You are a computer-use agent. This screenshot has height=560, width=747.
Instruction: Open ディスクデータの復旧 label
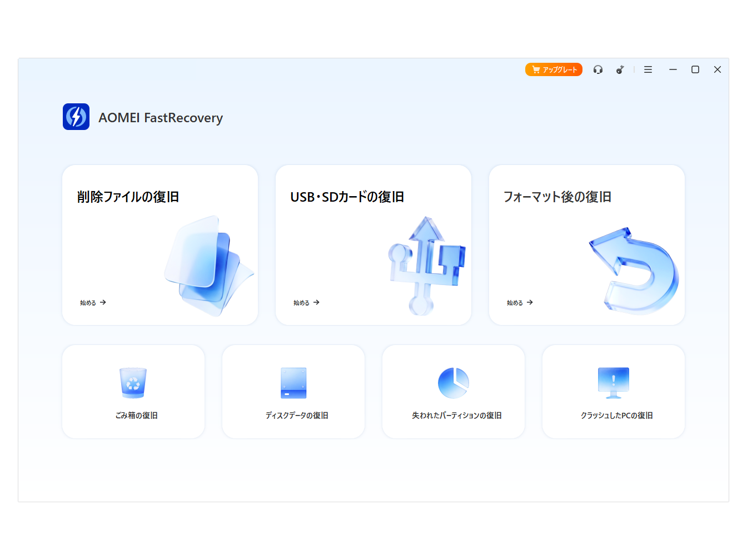click(297, 416)
